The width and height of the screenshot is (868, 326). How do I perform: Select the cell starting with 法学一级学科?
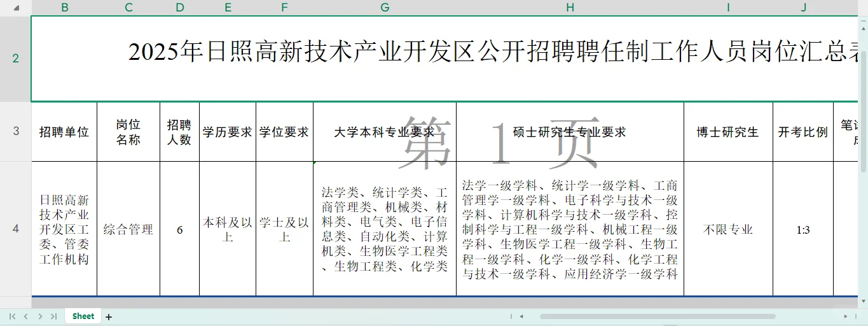[570, 229]
